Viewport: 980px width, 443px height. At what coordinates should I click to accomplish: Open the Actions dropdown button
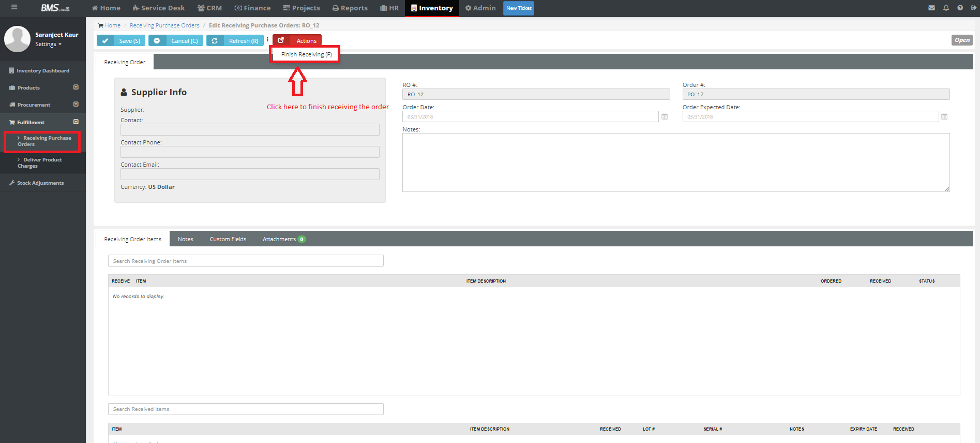coord(297,40)
